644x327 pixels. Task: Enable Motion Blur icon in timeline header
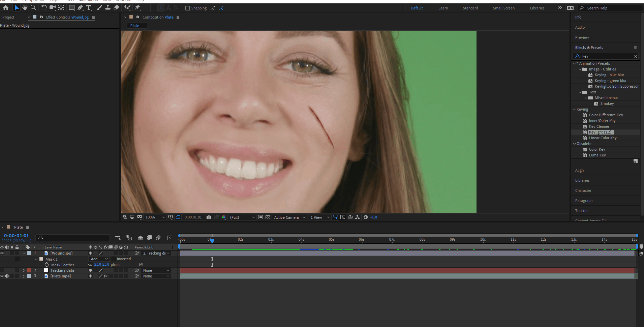tap(158, 238)
